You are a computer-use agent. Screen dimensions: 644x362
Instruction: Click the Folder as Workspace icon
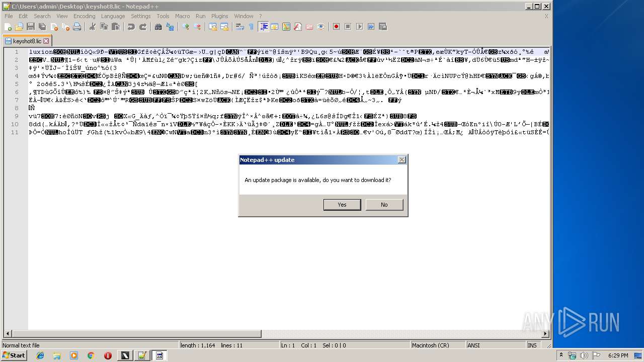pyautogui.click(x=309, y=27)
